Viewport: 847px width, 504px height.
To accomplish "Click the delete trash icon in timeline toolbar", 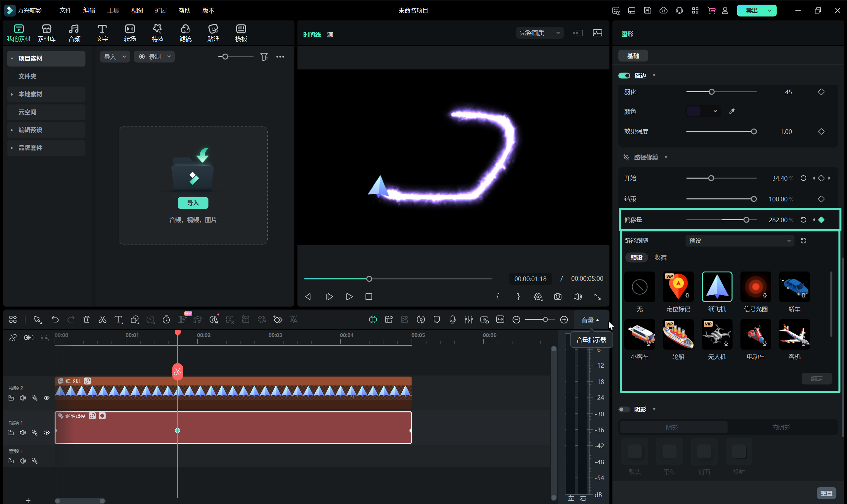I will [x=87, y=319].
